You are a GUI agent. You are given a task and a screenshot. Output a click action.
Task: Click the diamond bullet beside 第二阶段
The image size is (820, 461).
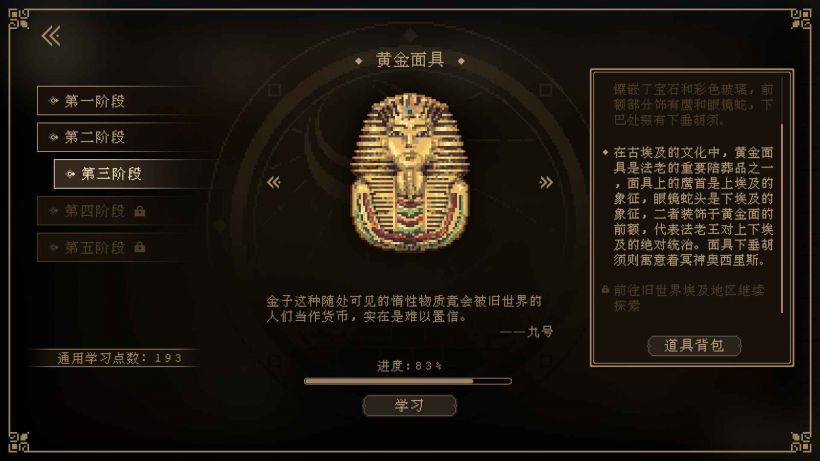[53, 137]
